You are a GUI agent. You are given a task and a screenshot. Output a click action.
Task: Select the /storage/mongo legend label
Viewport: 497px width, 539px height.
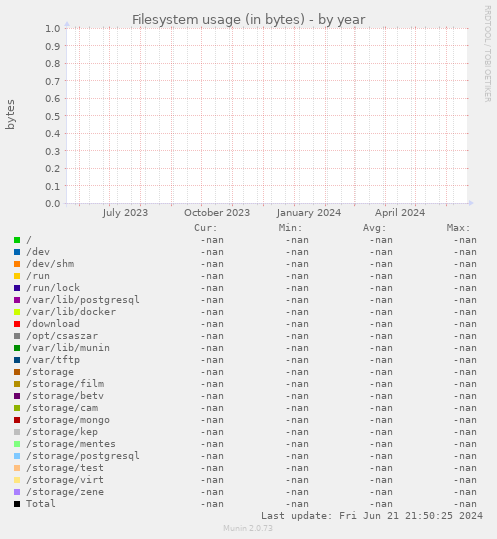click(x=68, y=420)
